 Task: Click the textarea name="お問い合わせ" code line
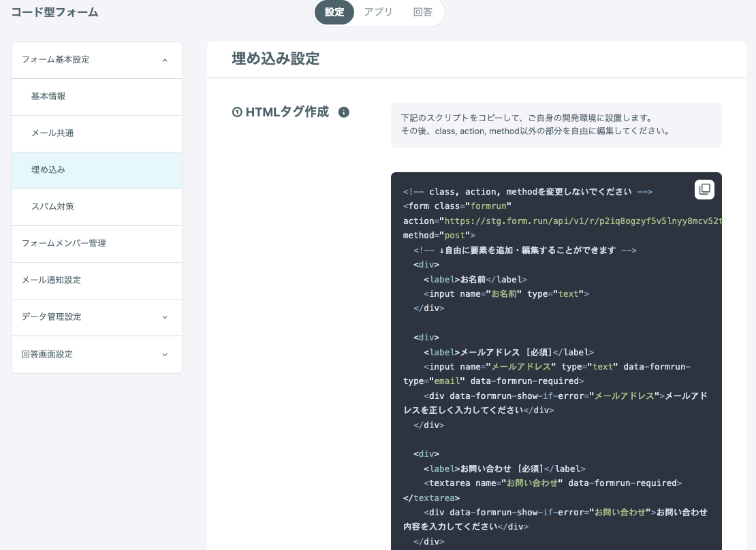coord(552,483)
